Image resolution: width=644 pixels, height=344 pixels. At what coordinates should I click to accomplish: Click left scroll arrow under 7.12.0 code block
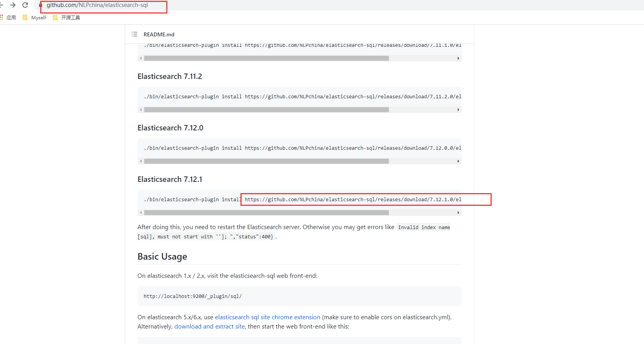coord(141,161)
